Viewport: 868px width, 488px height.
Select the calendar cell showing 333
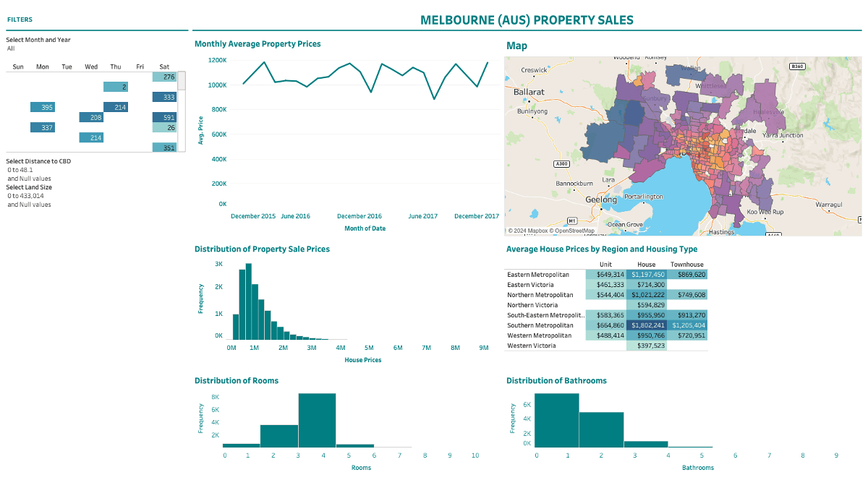tap(164, 97)
